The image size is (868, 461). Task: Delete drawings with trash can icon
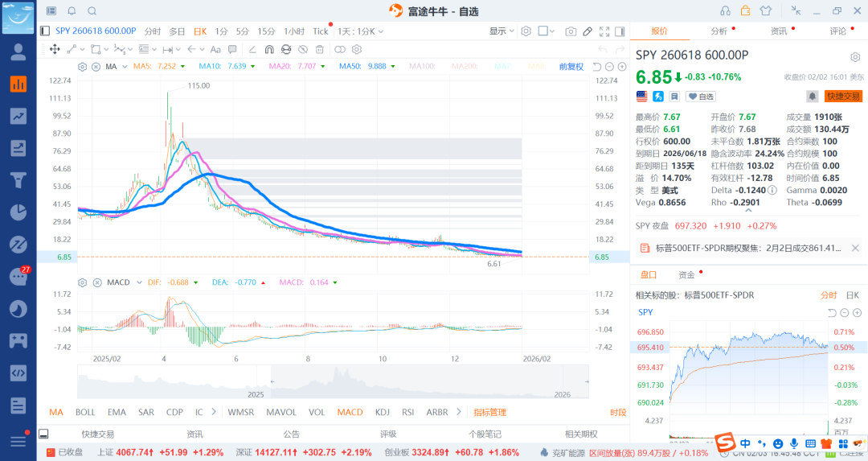click(x=319, y=49)
